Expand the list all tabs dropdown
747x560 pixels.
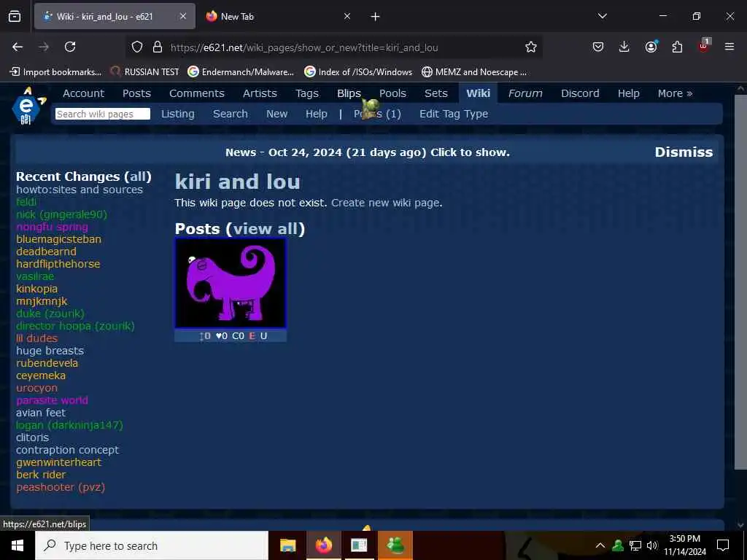coord(602,16)
